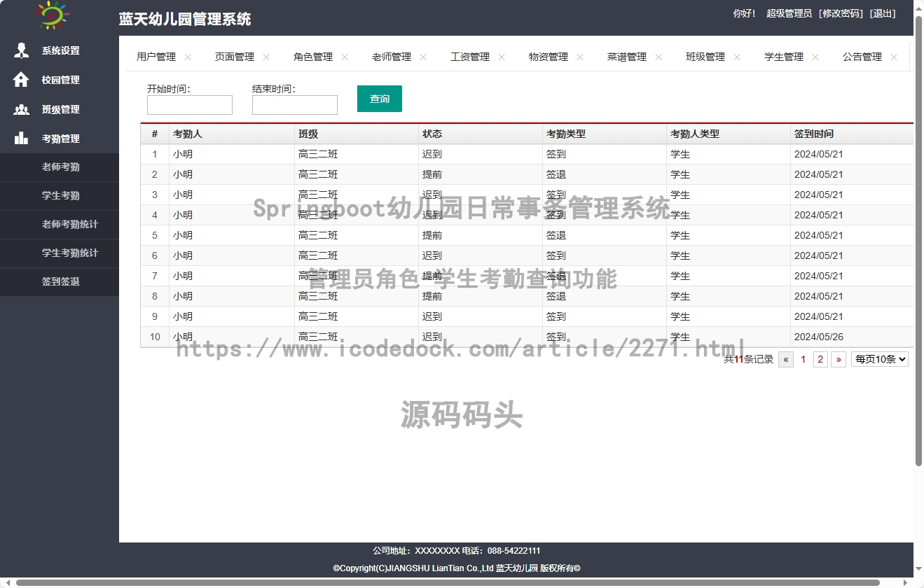Click the 退出 logout link

tap(883, 13)
